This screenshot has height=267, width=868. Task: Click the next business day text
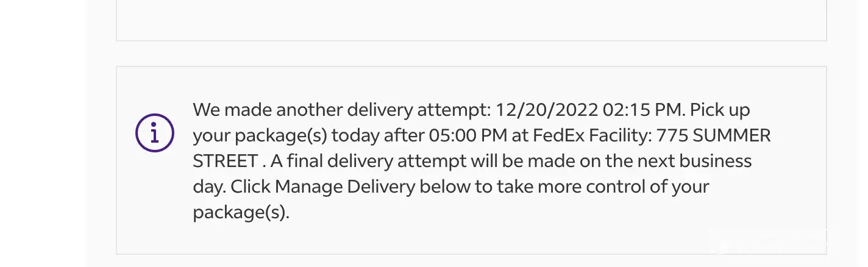[694, 162]
